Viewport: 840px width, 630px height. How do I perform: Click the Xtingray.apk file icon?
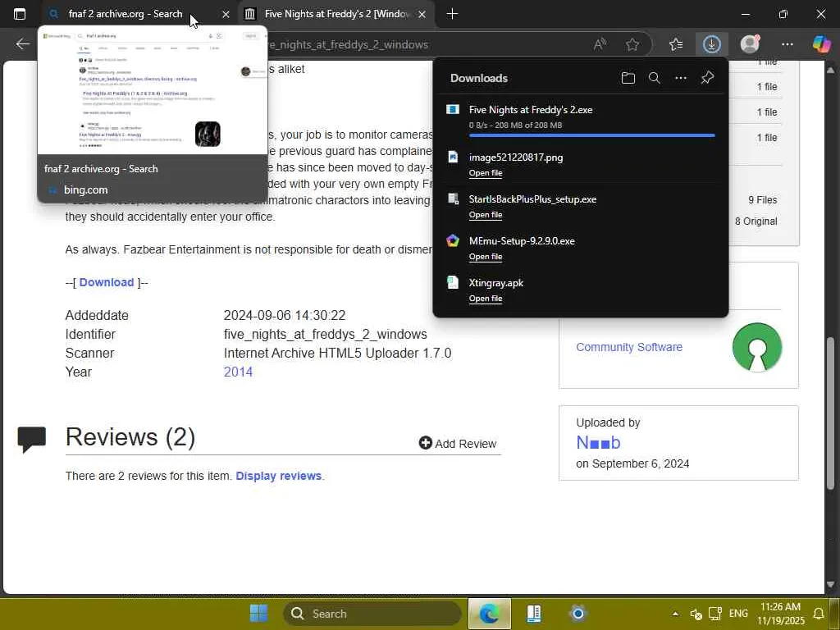[x=453, y=282]
